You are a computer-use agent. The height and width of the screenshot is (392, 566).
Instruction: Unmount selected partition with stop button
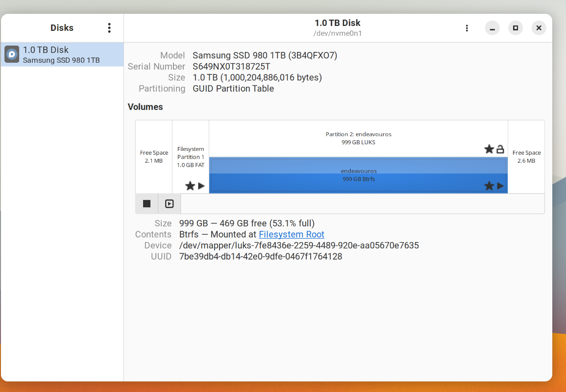(x=147, y=203)
